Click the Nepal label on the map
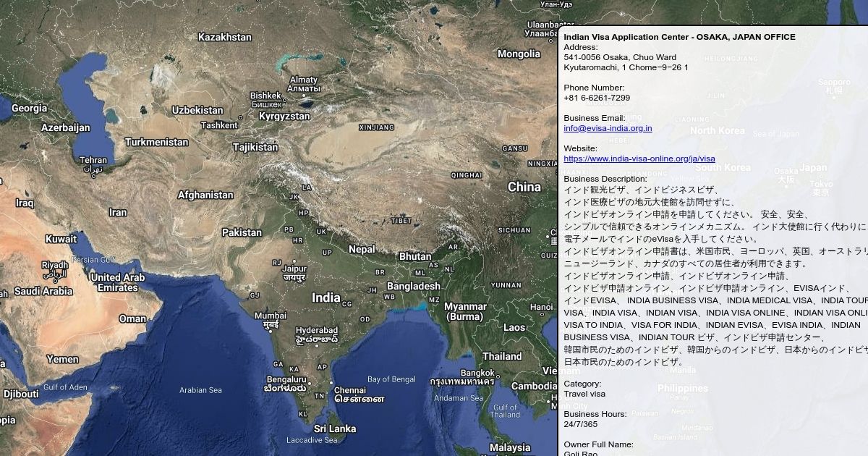The width and height of the screenshot is (868, 456). [x=362, y=249]
